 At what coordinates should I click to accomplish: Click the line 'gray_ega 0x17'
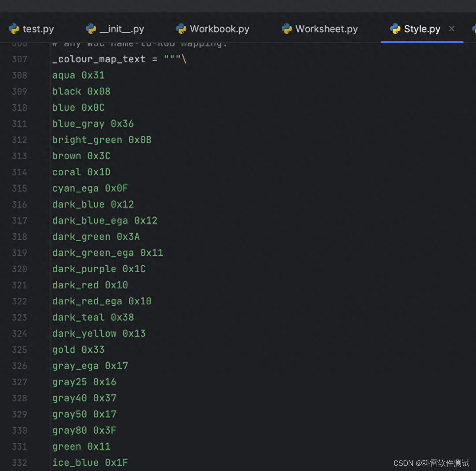(90, 366)
